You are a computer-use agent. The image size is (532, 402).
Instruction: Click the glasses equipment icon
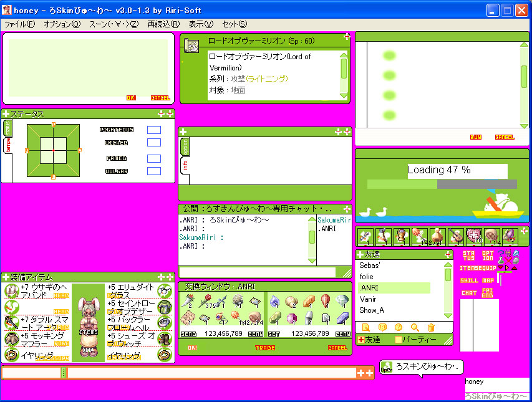coord(165,291)
